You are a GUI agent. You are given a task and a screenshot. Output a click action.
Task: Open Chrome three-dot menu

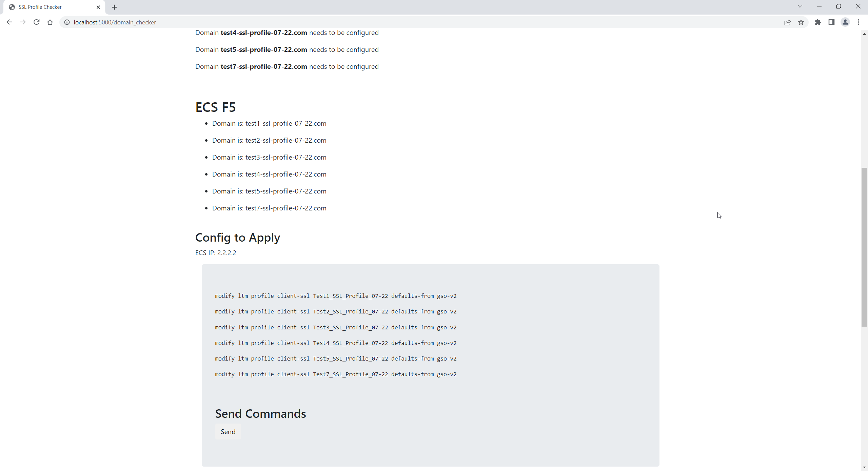coord(859,22)
